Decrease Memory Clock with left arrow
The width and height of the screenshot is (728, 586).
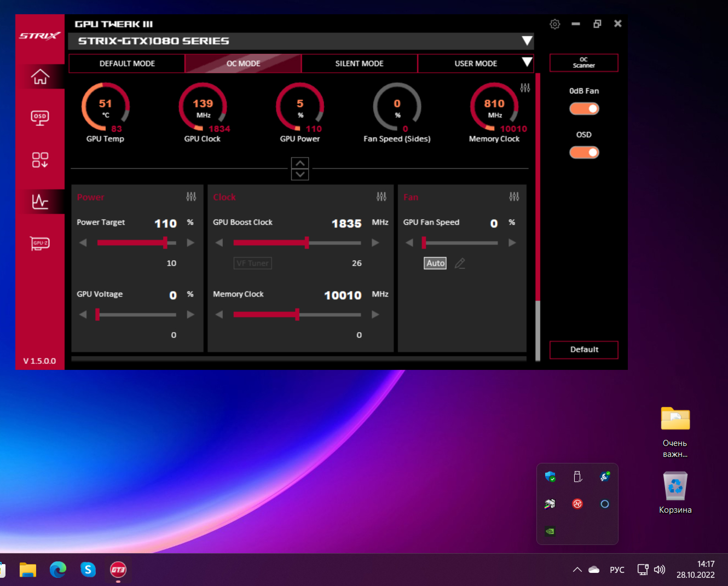tap(219, 315)
